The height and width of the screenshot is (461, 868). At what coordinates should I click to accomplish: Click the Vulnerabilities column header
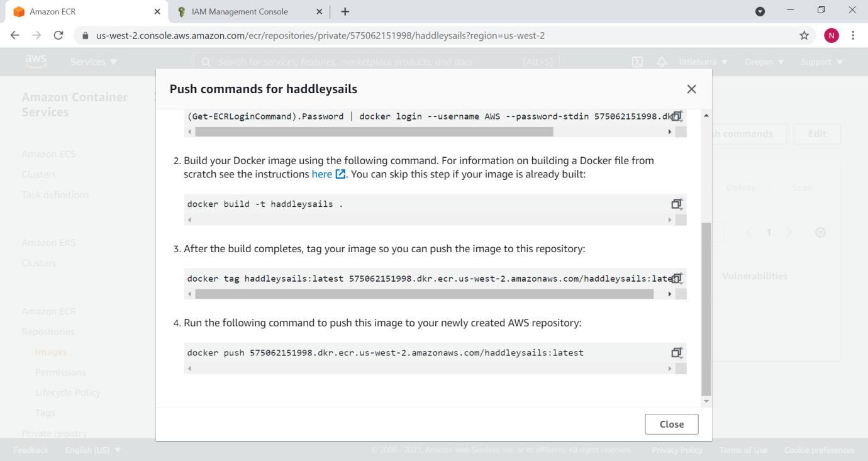[x=754, y=276]
